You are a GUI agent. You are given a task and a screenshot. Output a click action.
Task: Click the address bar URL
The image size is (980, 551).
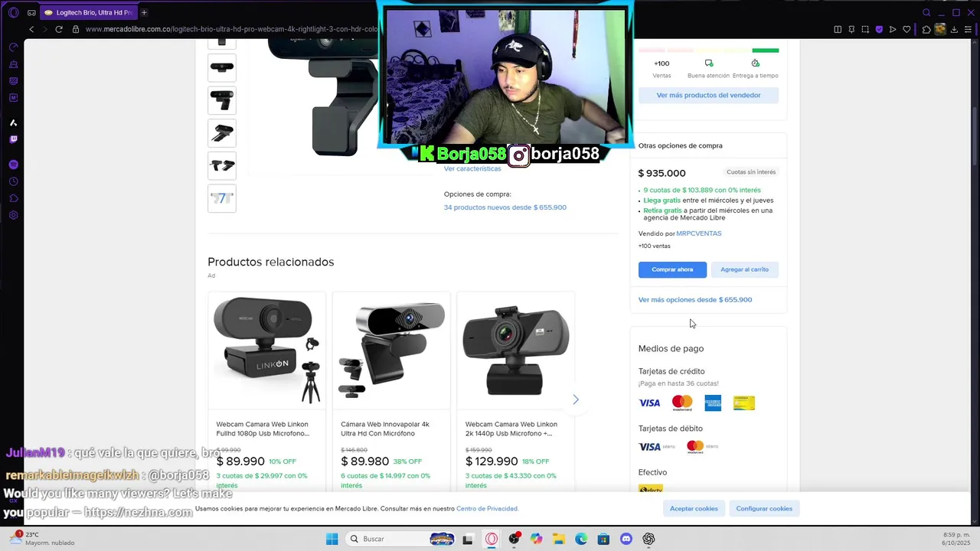coord(231,29)
